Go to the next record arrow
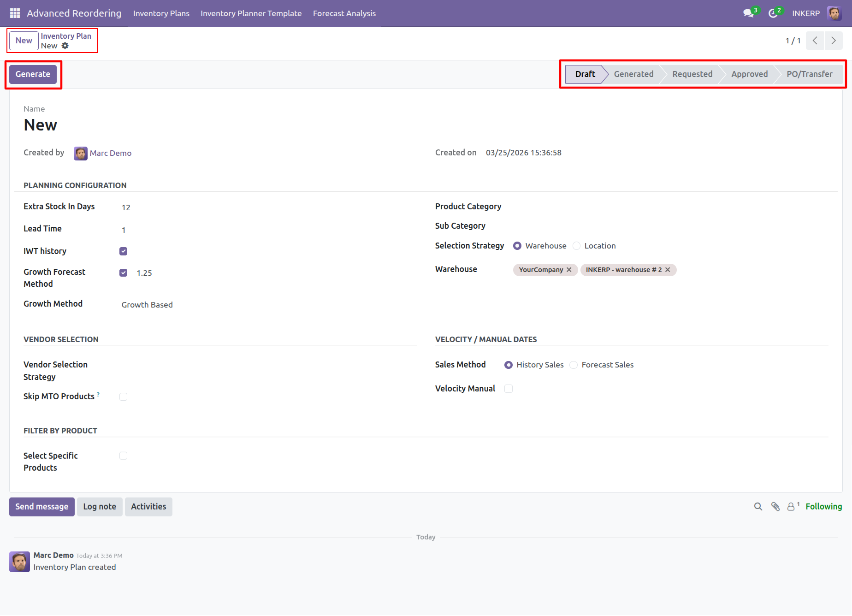Viewport: 852px width, 616px height. coord(834,41)
